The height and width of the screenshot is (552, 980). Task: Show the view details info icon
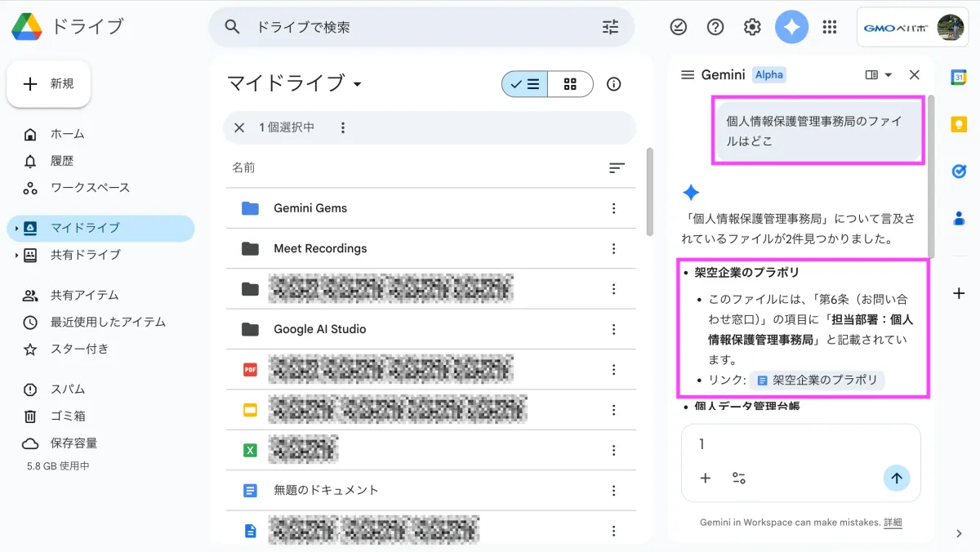tap(614, 84)
